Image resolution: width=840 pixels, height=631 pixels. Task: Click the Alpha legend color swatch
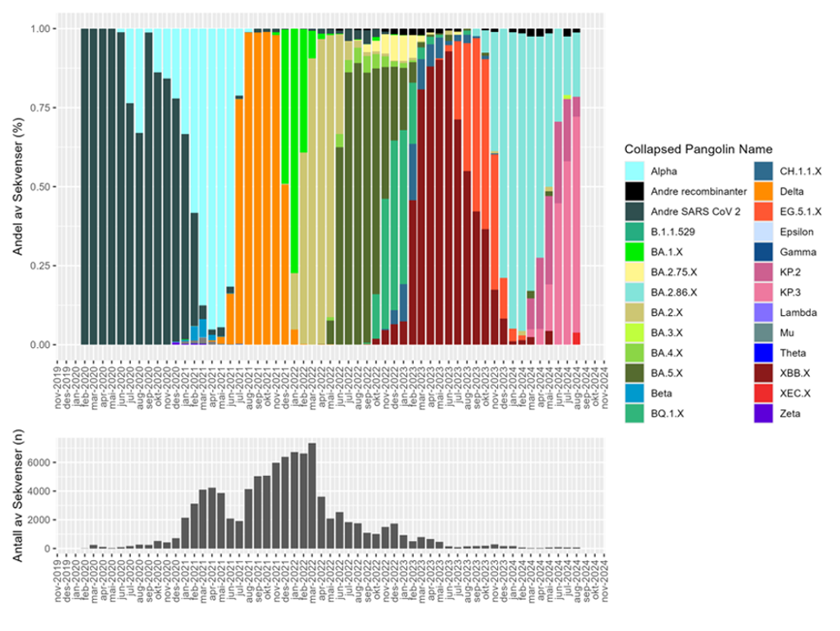633,171
